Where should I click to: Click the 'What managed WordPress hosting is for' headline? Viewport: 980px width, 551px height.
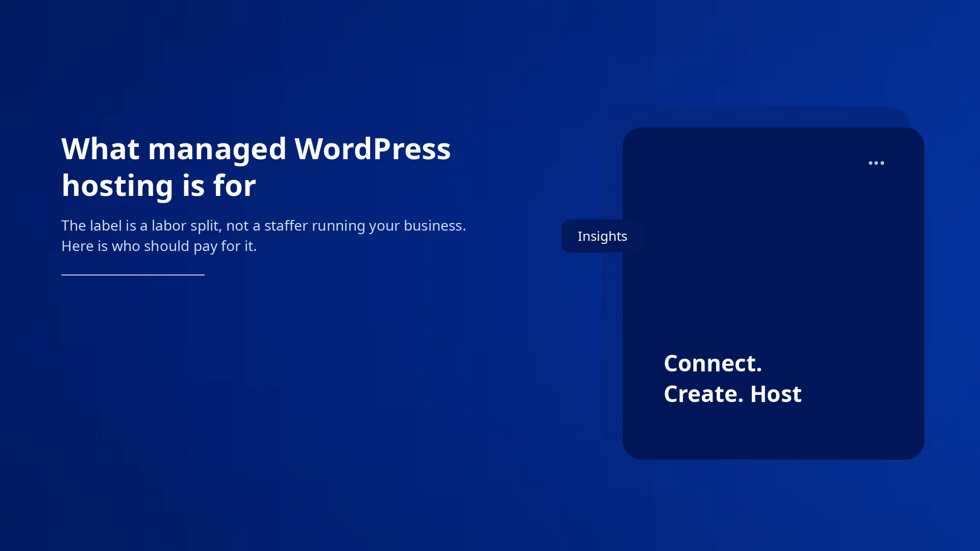[x=256, y=167]
